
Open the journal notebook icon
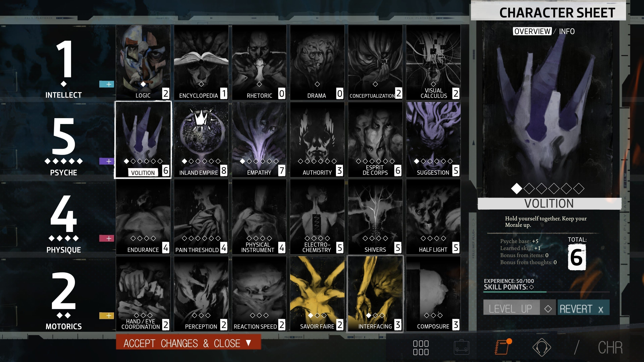(502, 347)
